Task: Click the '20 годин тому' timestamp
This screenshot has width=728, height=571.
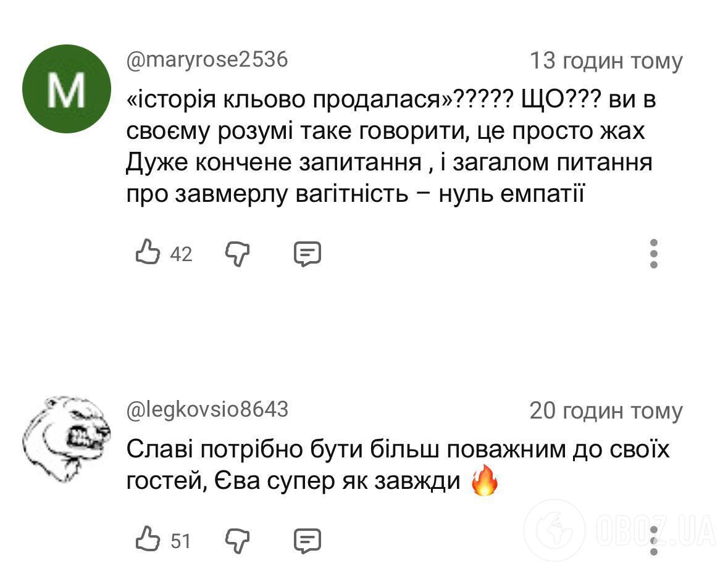Action: (x=606, y=411)
